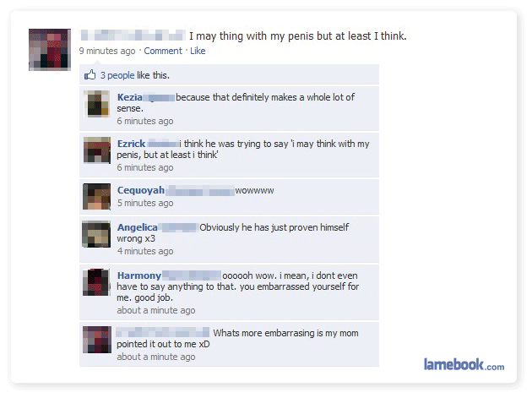Click the '9 minutes ago' post timestamp
532x398 pixels.
tap(107, 51)
